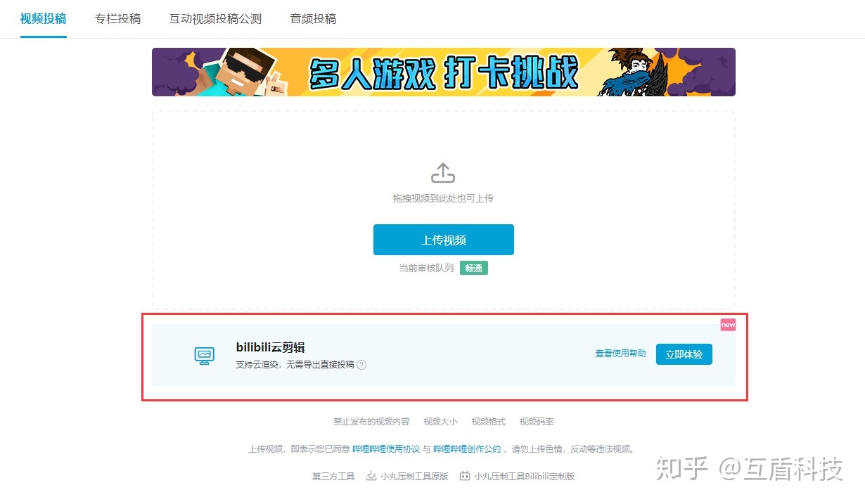Click the 小丸压制工具原版 download icon

371,476
